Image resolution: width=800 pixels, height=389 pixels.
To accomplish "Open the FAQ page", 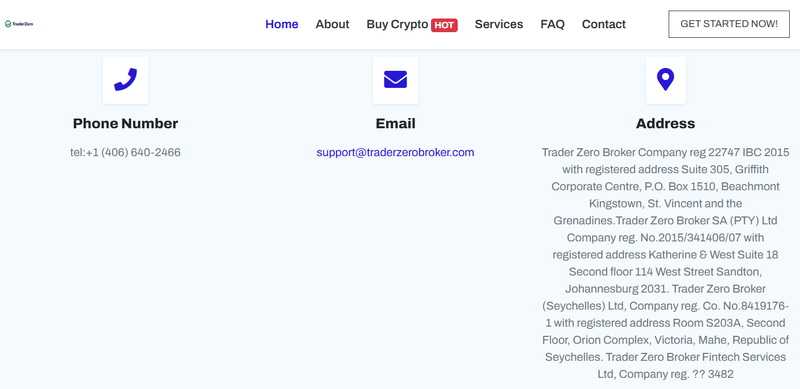I will pyautogui.click(x=553, y=24).
